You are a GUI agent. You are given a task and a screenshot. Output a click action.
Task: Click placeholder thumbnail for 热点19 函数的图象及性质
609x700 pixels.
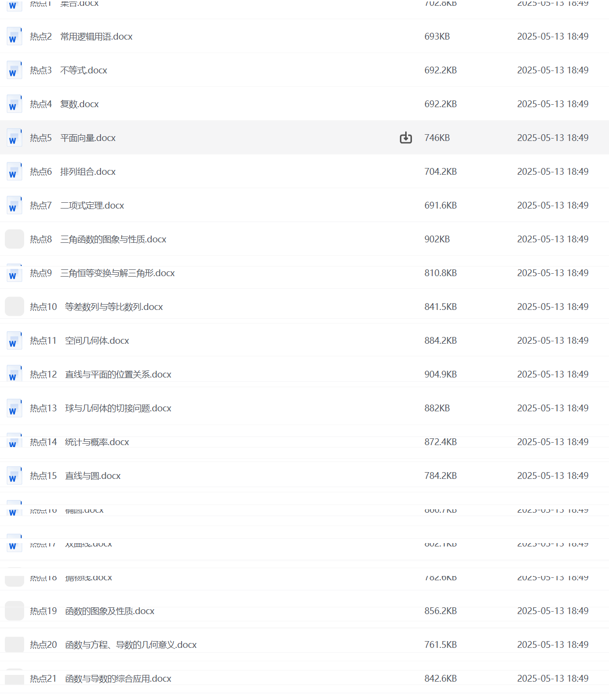pyautogui.click(x=14, y=611)
